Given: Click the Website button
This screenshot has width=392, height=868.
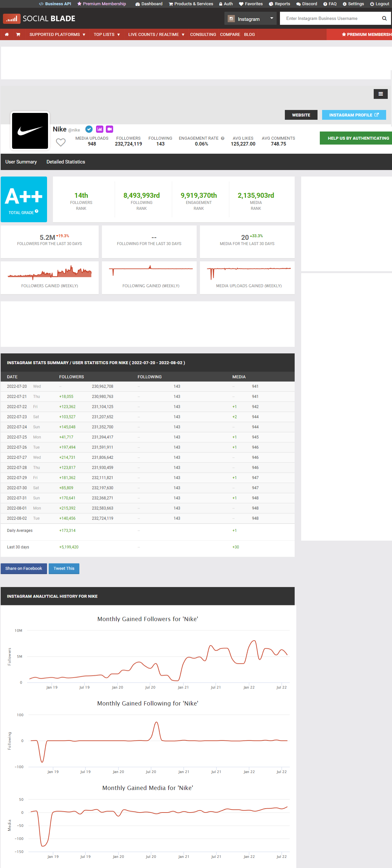Looking at the screenshot, I should (301, 115).
